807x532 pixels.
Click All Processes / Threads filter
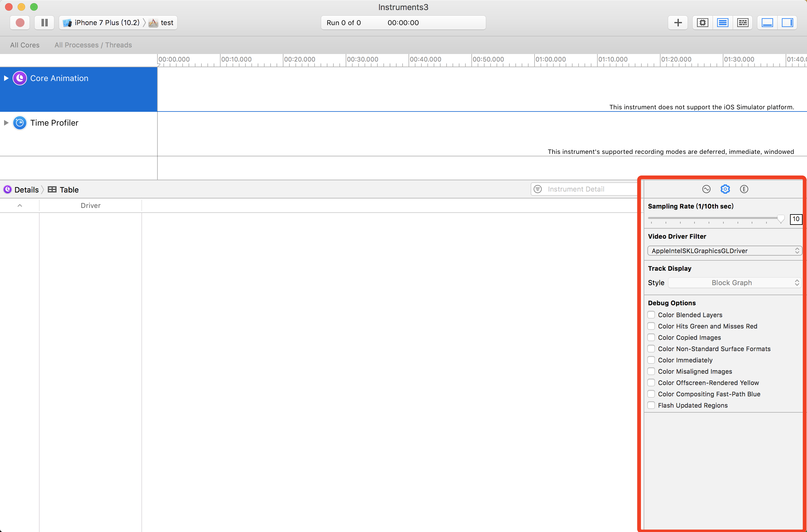tap(93, 45)
